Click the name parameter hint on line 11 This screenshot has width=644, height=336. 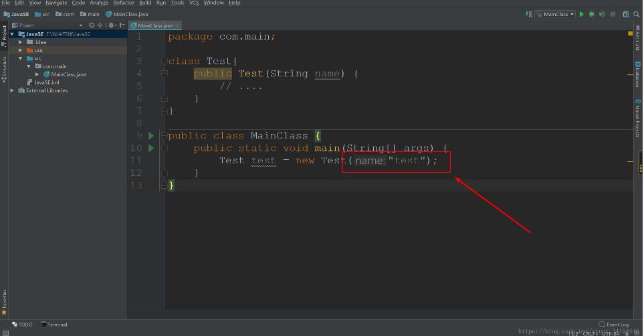[x=370, y=161]
